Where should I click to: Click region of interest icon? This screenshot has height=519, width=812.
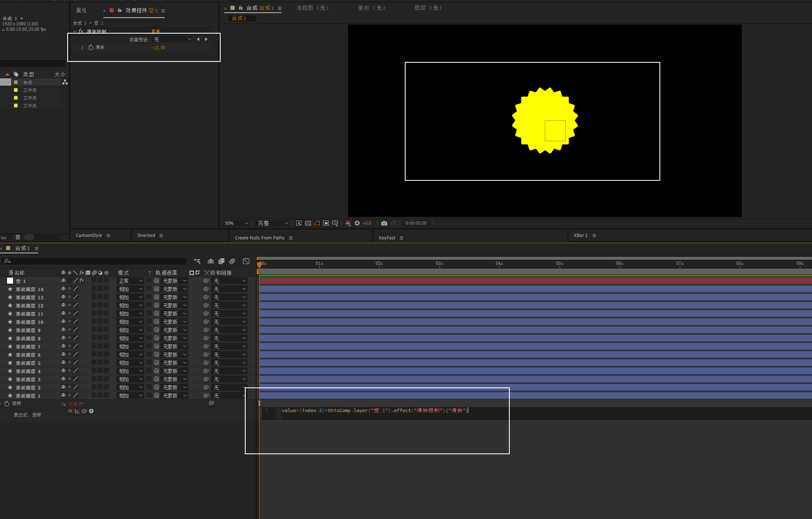pos(326,223)
